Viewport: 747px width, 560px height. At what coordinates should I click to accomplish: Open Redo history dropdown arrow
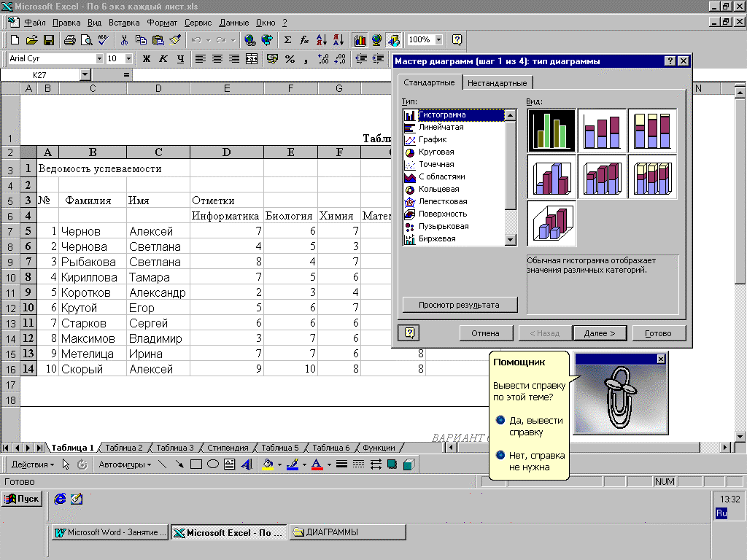click(x=233, y=40)
